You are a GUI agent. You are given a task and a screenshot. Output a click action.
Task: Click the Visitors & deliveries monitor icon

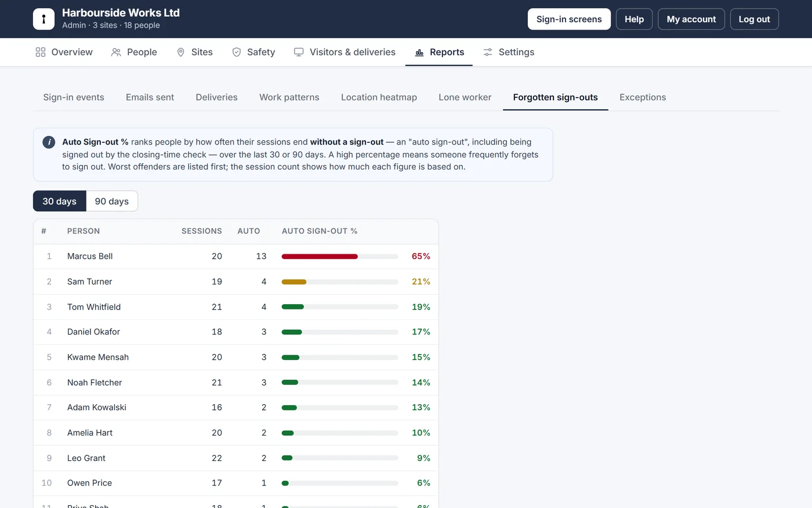(299, 52)
